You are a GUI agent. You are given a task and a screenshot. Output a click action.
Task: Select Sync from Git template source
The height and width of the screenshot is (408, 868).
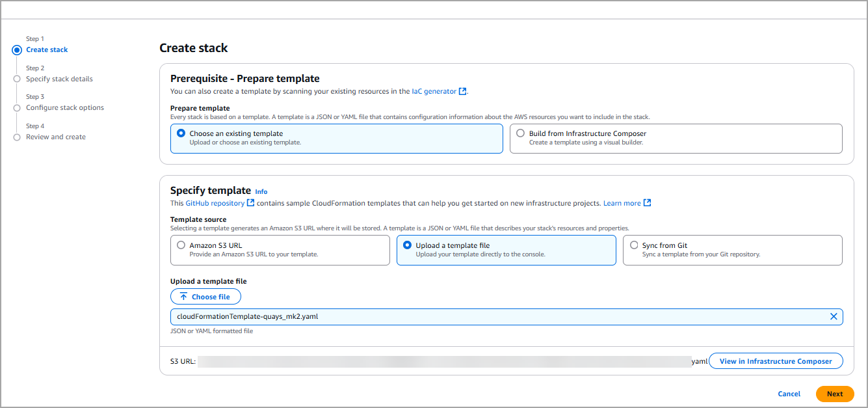pos(633,245)
